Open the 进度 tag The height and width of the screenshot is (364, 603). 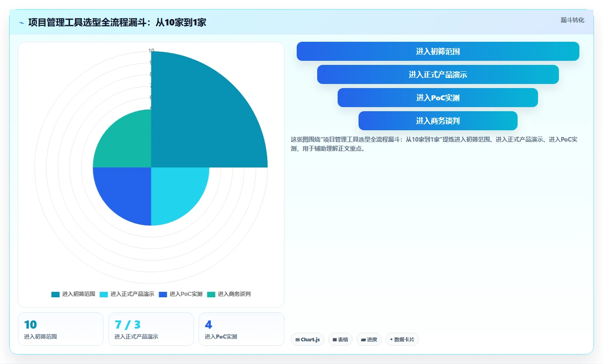(x=369, y=339)
